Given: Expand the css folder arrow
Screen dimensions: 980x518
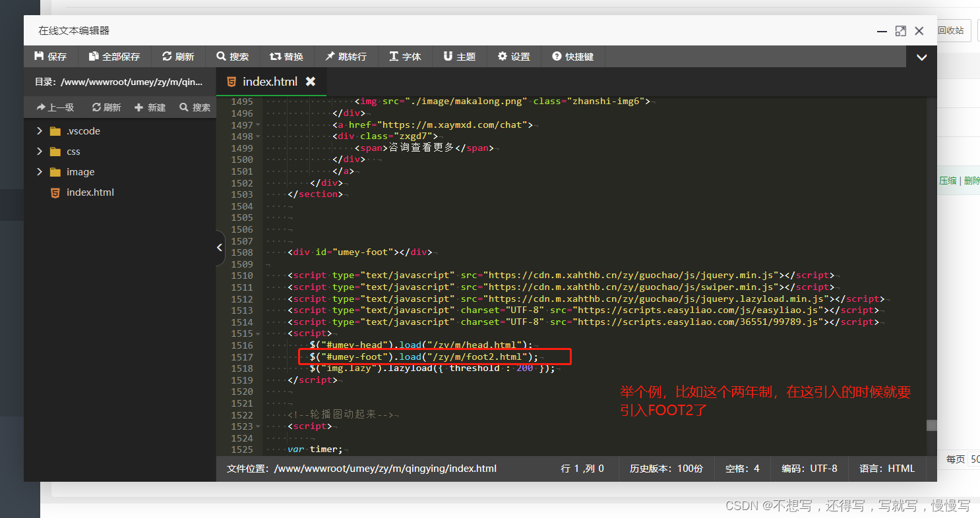Looking at the screenshot, I should [40, 152].
